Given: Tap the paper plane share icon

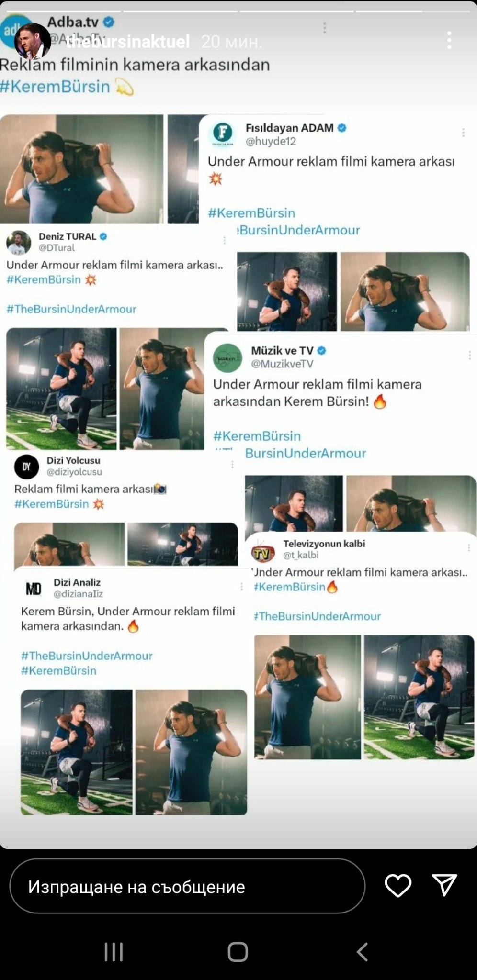Looking at the screenshot, I should click(444, 885).
